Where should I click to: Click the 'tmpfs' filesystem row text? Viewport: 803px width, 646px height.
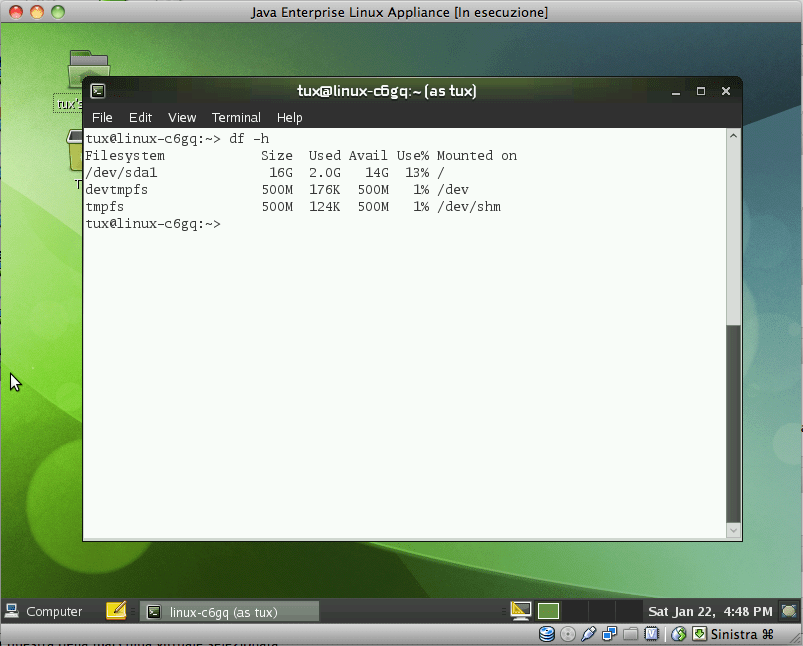(104, 207)
